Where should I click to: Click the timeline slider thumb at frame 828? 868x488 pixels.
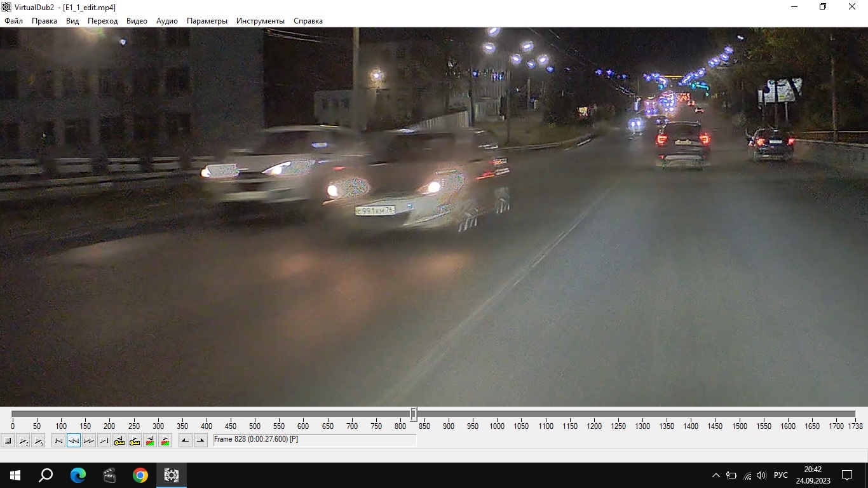click(414, 414)
